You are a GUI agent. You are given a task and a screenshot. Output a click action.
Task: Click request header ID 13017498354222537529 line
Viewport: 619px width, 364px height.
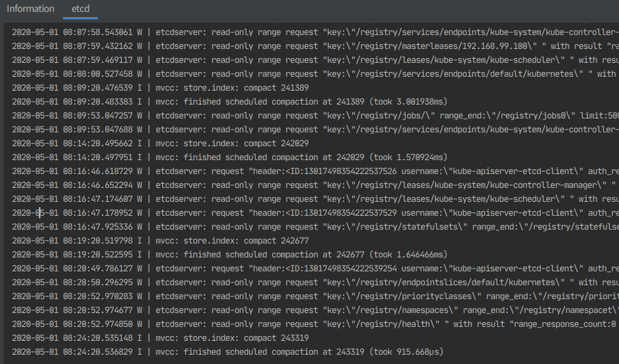coord(315,213)
